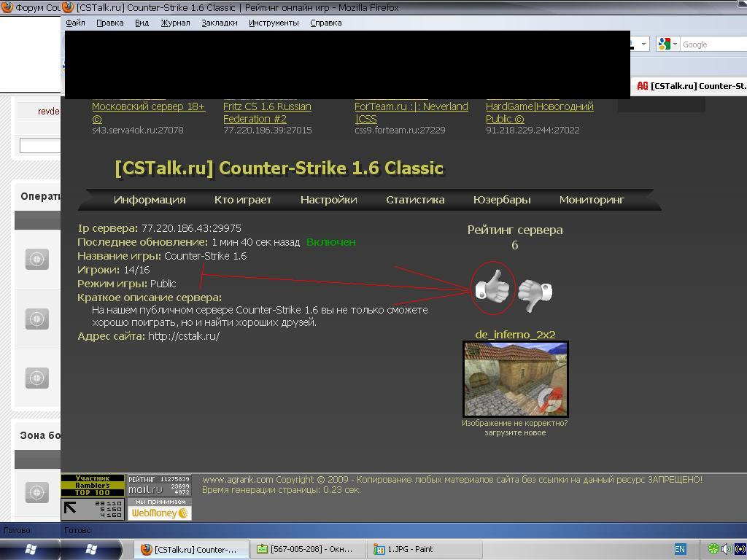
Task: Click the http://cstalk.ru/ site address
Action: (x=184, y=336)
